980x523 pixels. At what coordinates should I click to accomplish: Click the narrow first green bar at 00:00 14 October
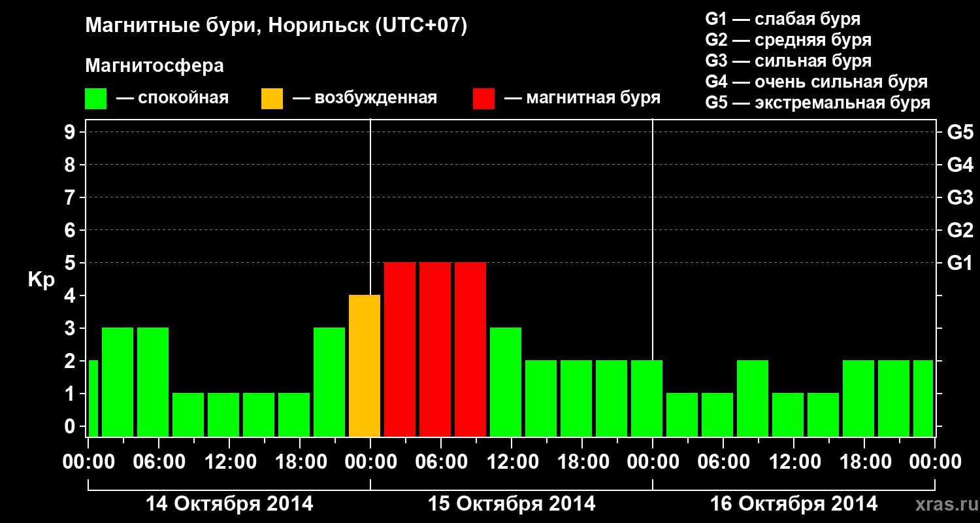pos(93,399)
